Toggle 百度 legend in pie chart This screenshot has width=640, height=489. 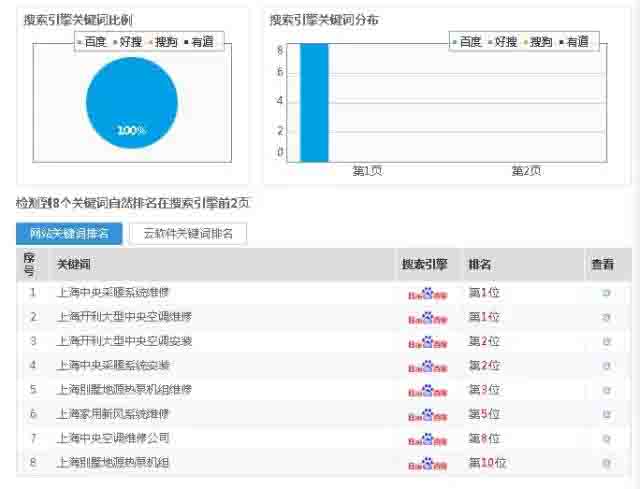tap(93, 42)
